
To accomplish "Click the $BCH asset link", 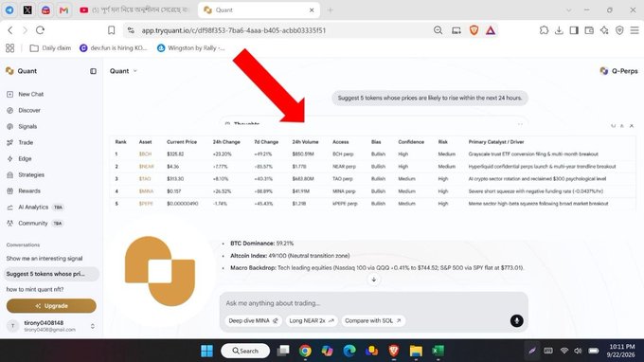I will [145, 154].
